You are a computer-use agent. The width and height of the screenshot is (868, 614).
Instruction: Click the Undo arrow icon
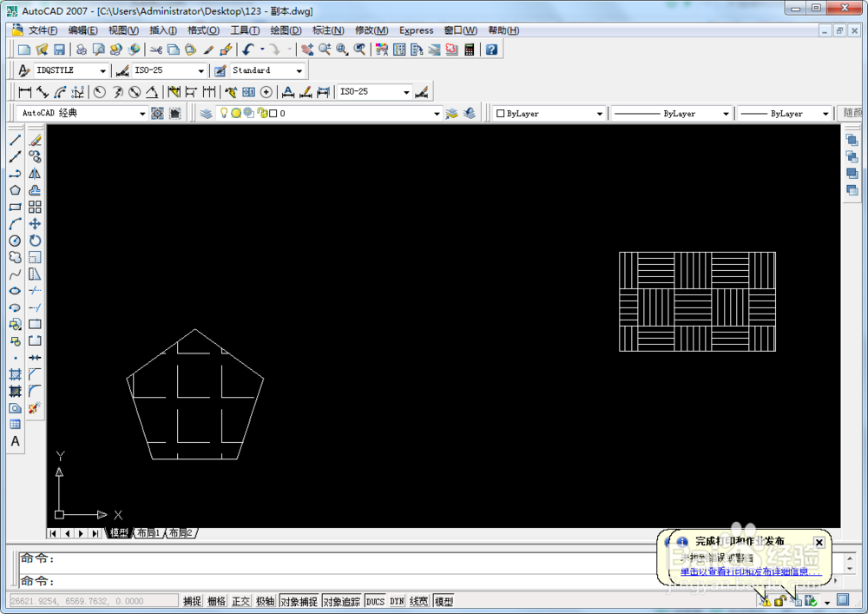click(248, 50)
